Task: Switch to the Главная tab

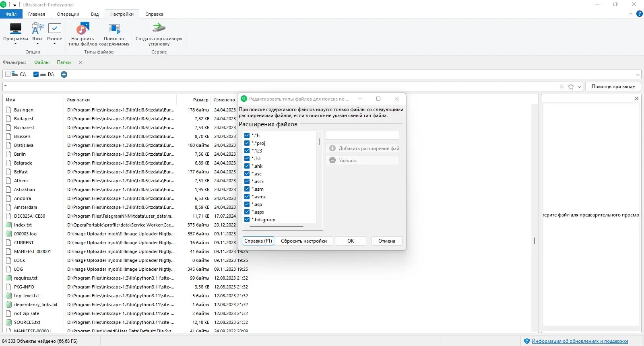Action: click(x=37, y=14)
